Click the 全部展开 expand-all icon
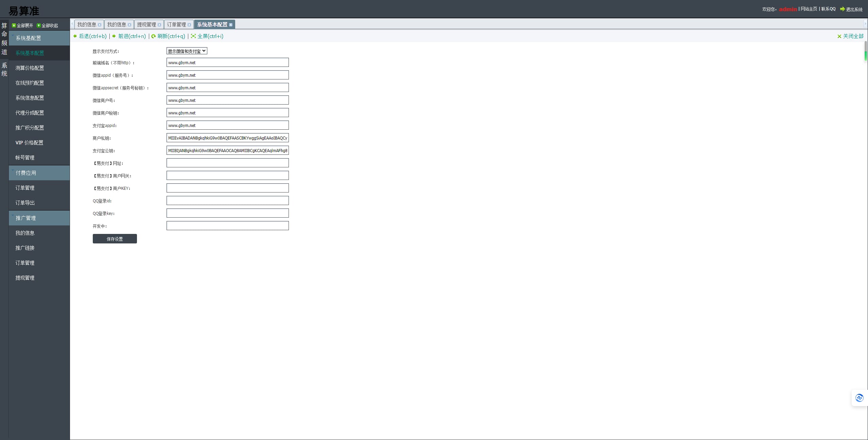Image resolution: width=868 pixels, height=440 pixels. tap(14, 25)
